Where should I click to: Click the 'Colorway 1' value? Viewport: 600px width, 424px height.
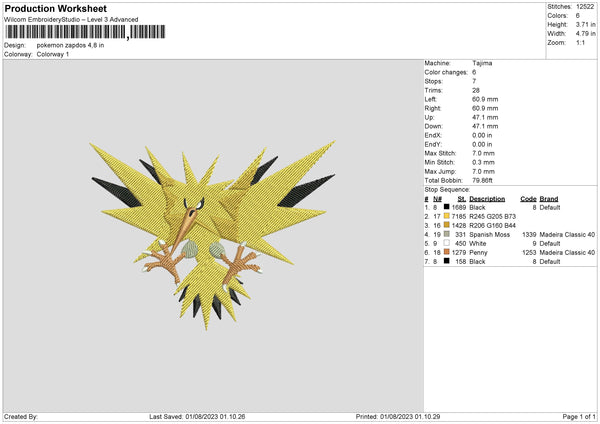tap(53, 54)
